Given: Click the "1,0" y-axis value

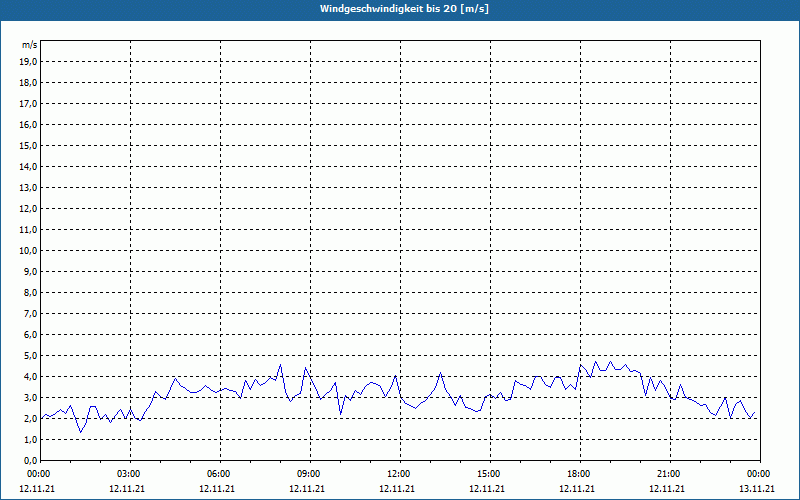Looking at the screenshot, I should [x=31, y=439].
